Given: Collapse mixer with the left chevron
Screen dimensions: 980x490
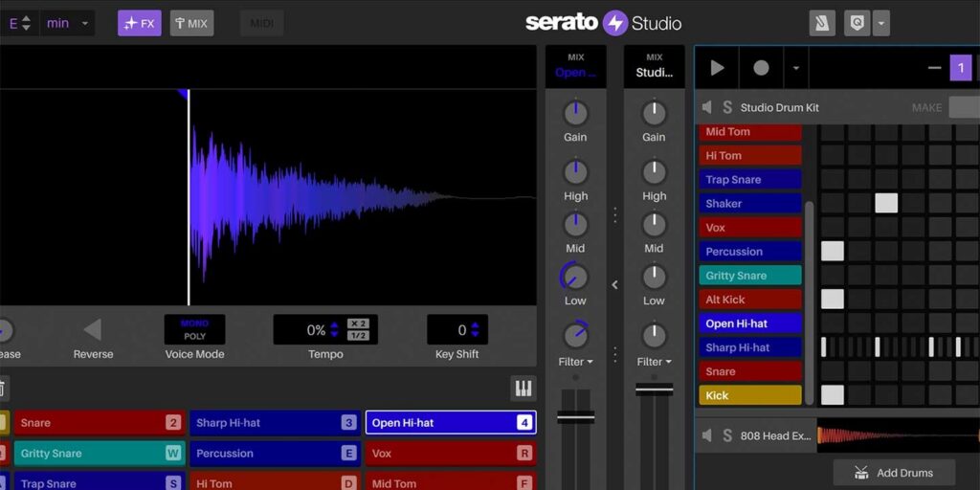Looking at the screenshot, I should pyautogui.click(x=615, y=285).
